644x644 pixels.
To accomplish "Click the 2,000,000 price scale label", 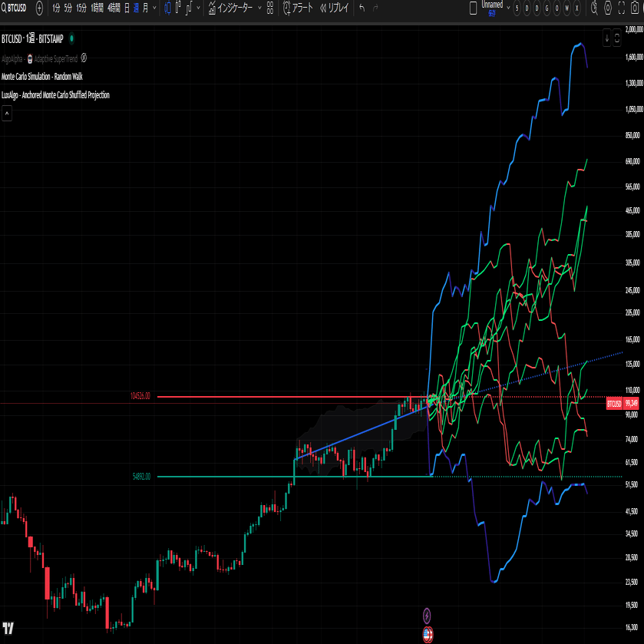I will 634,30.
